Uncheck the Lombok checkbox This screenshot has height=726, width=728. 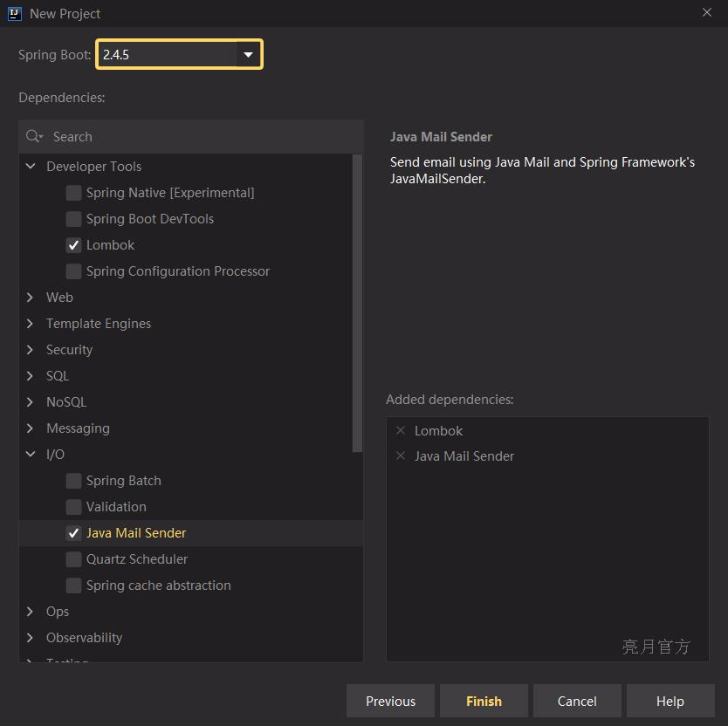[73, 245]
